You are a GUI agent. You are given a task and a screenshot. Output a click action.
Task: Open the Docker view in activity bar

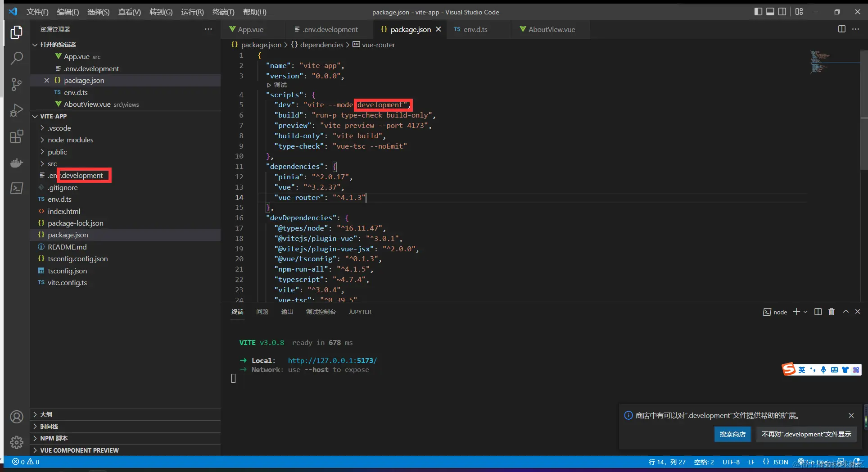point(17,163)
